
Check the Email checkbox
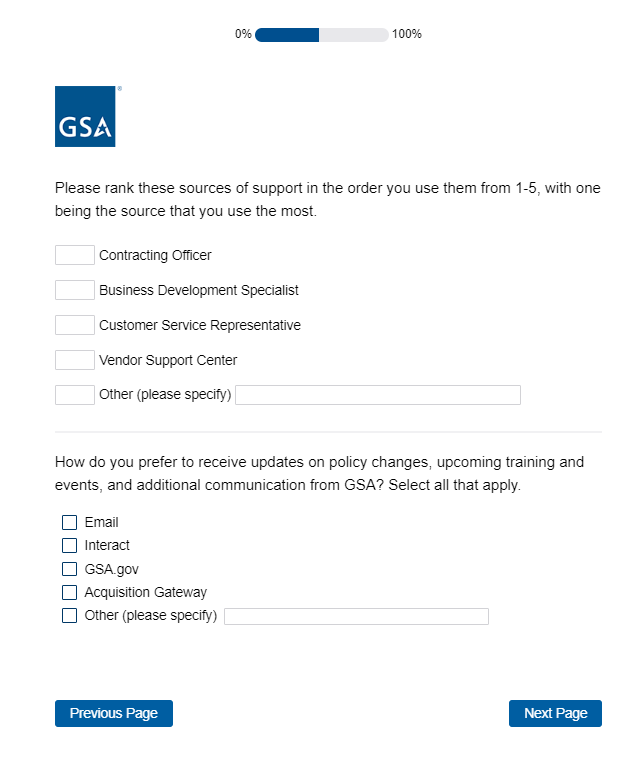[x=69, y=522]
